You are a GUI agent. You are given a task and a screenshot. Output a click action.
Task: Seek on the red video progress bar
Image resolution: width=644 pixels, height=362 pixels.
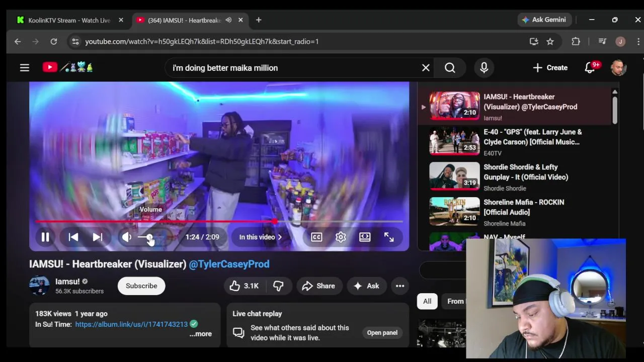[x=219, y=221]
